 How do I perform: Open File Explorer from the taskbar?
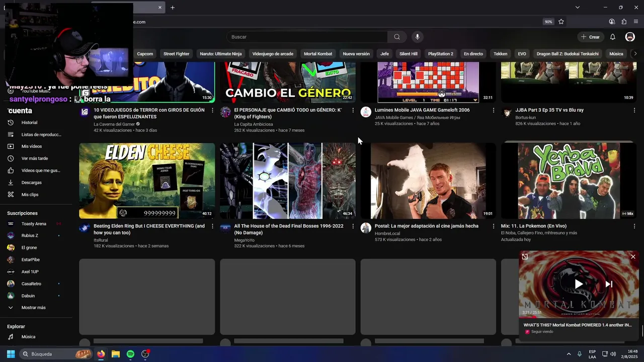(x=115, y=354)
